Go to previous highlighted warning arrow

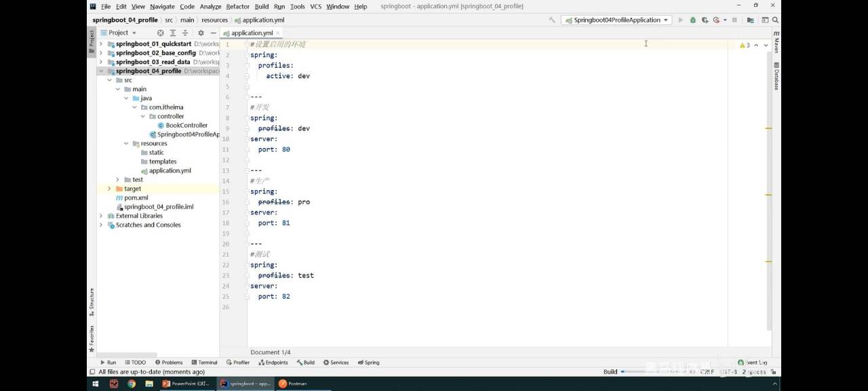(x=757, y=45)
